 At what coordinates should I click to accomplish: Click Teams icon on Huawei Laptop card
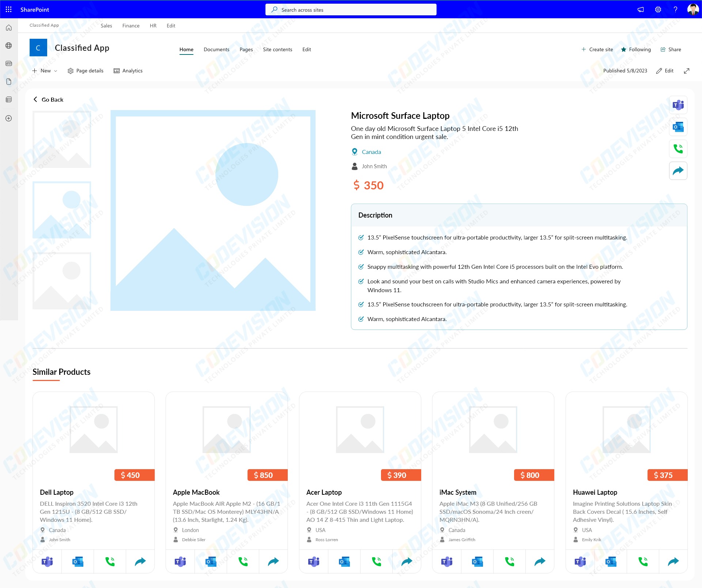click(580, 561)
